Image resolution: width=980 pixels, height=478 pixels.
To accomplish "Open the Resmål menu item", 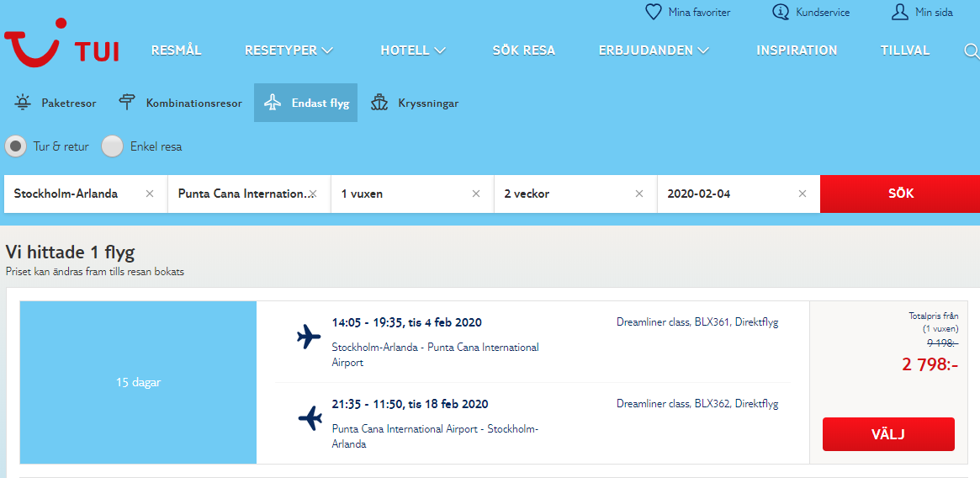I will click(x=177, y=50).
